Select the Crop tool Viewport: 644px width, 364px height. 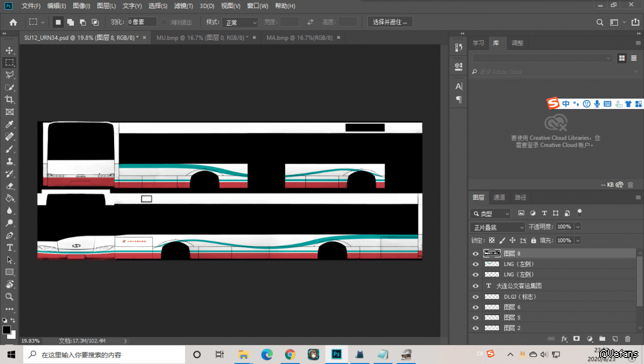point(9,100)
